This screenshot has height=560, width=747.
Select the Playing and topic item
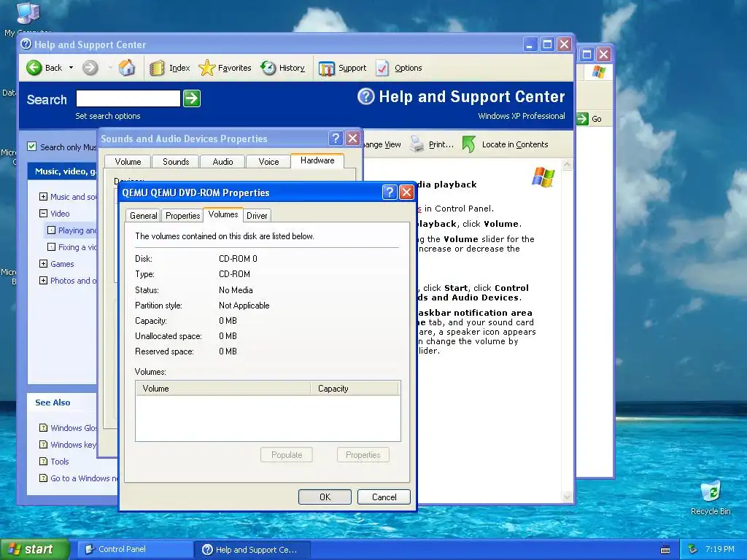[x=77, y=230]
